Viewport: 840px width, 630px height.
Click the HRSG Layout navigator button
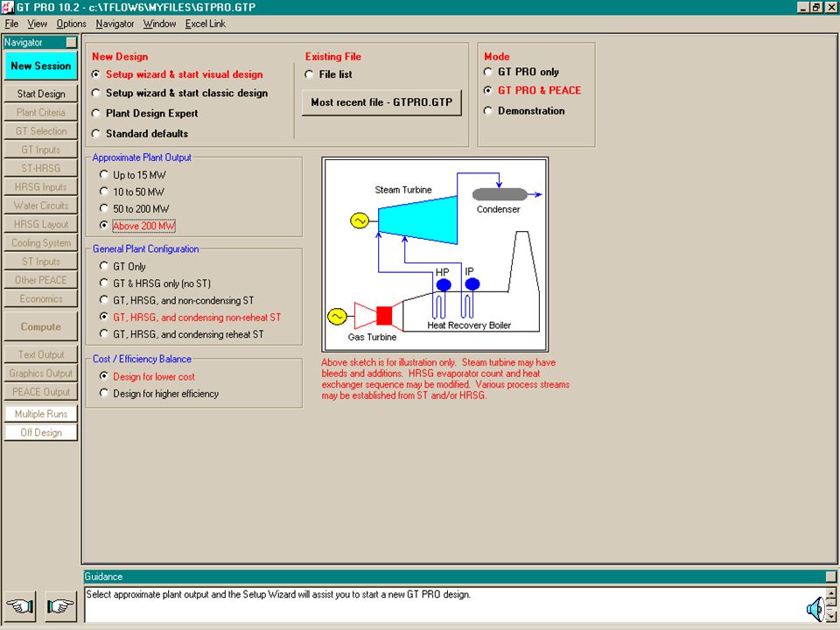point(41,225)
